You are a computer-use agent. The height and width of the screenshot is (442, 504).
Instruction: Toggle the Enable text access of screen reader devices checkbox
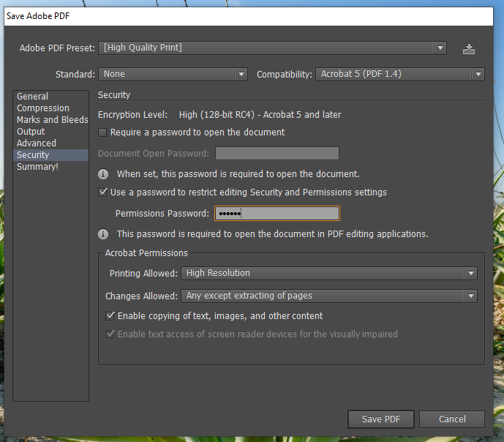[110, 334]
